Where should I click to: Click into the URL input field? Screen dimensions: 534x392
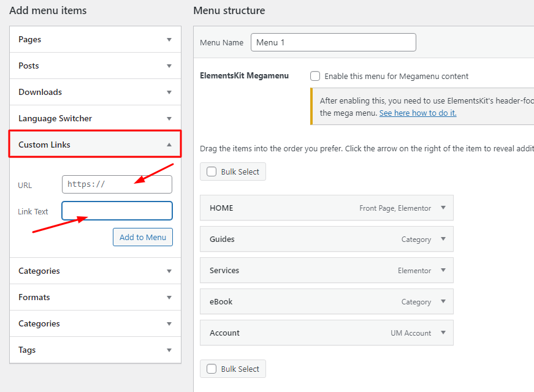pyautogui.click(x=116, y=184)
